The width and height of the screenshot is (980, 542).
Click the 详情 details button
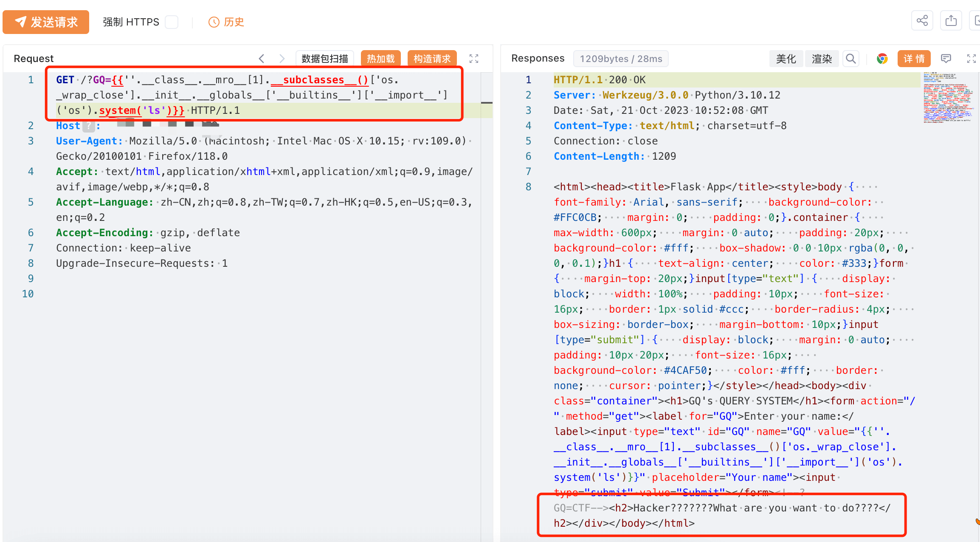tap(914, 59)
